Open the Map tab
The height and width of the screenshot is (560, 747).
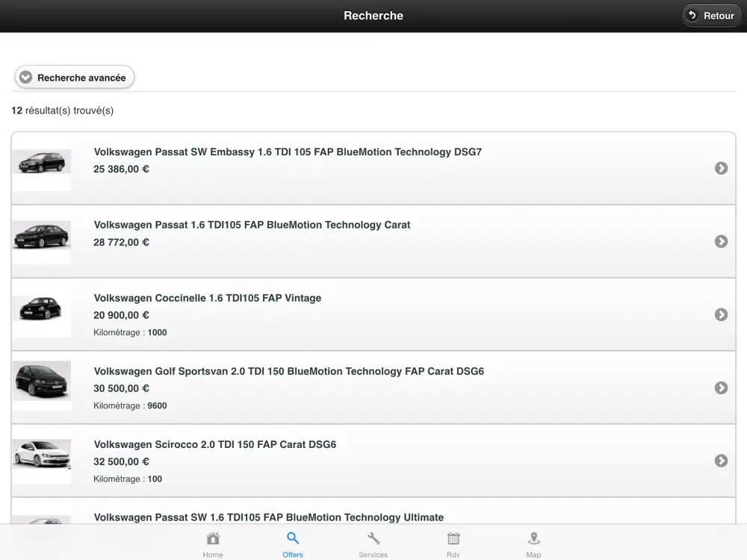533,544
